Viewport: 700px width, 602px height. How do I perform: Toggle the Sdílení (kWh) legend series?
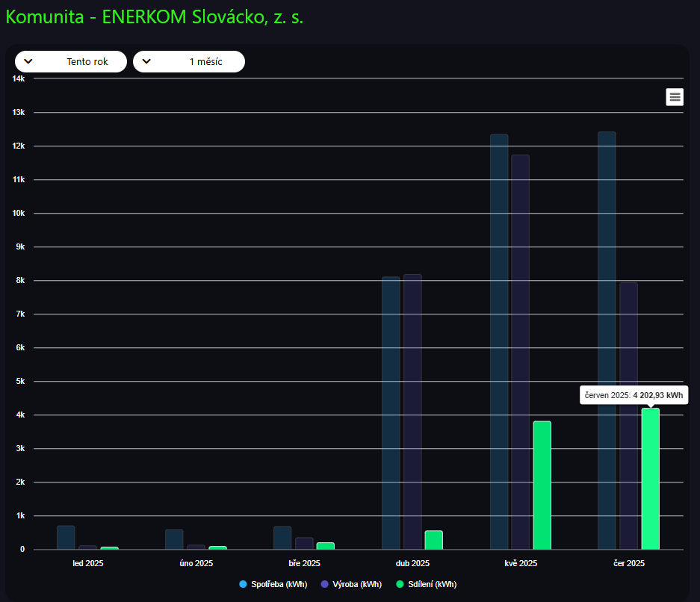pyautogui.click(x=427, y=584)
